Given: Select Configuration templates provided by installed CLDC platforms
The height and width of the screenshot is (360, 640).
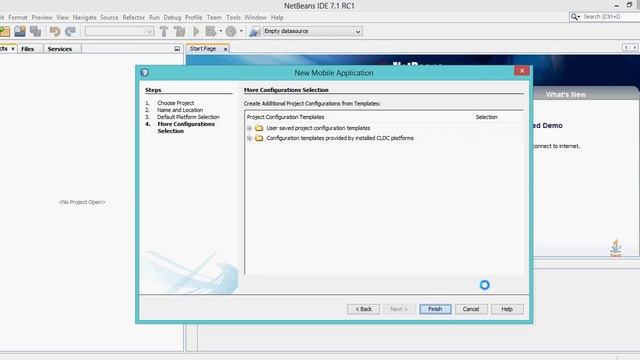Looking at the screenshot, I should (340, 138).
